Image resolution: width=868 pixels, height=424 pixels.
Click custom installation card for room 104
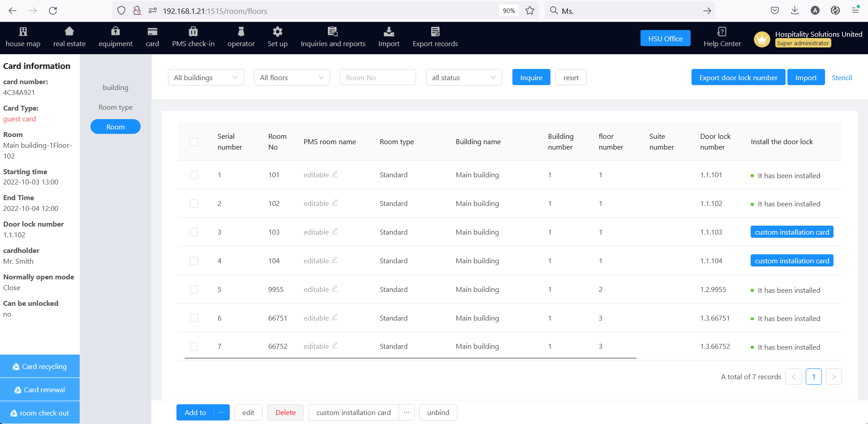click(x=791, y=260)
